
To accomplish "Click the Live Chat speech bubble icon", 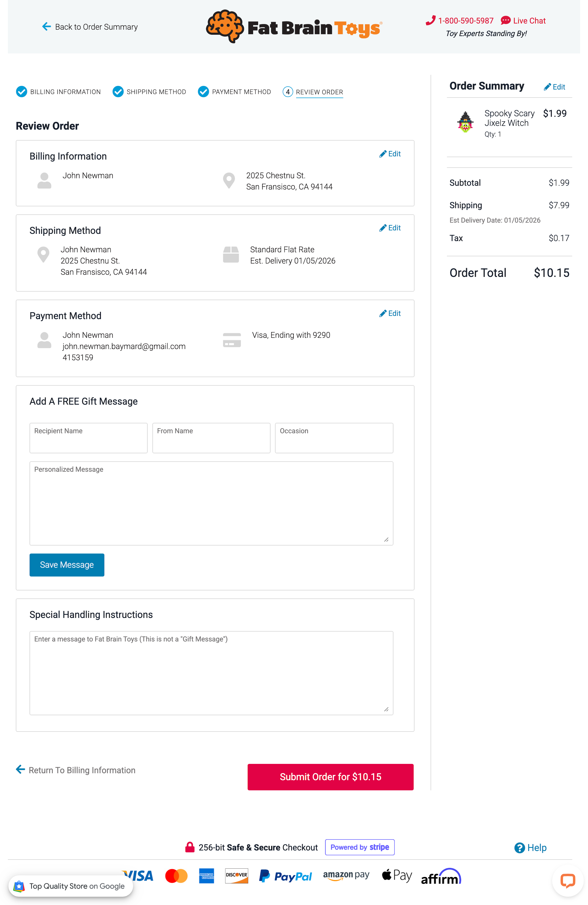I will pos(505,21).
